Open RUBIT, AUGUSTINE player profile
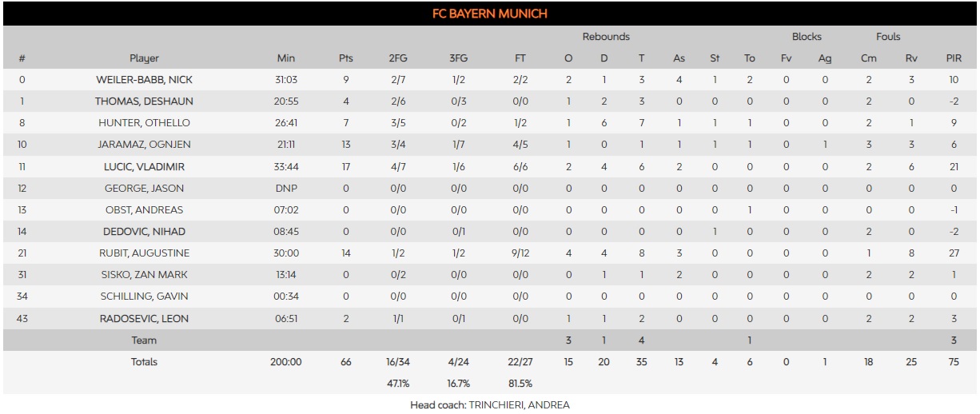Viewport: 980px width, 414px height. (x=144, y=253)
